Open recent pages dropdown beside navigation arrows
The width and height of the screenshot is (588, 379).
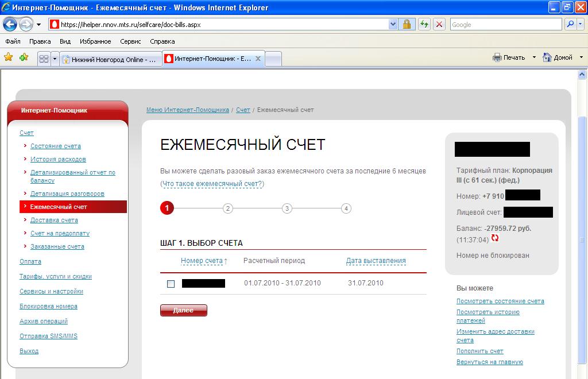38,25
